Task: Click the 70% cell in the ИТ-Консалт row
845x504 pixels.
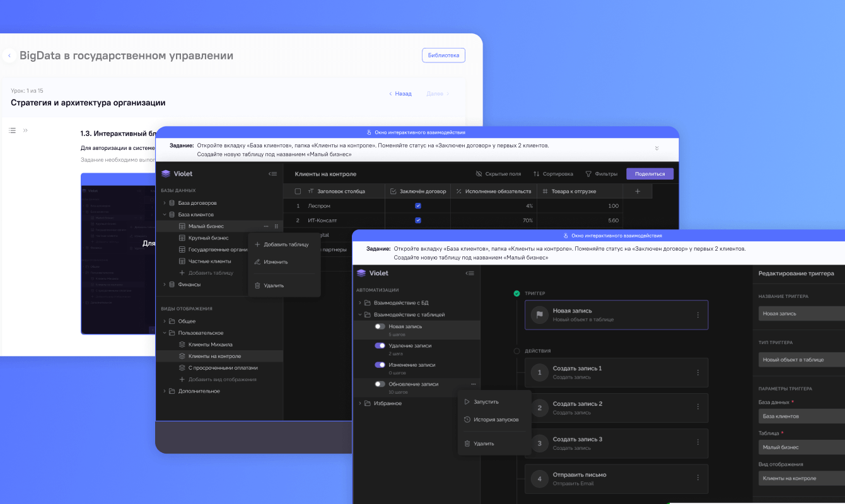Action: (x=492, y=220)
